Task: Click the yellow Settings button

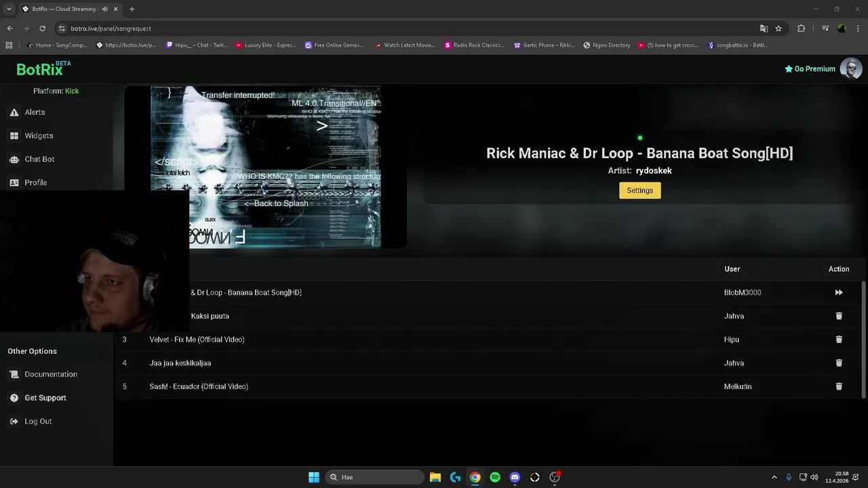Action: [x=639, y=190]
